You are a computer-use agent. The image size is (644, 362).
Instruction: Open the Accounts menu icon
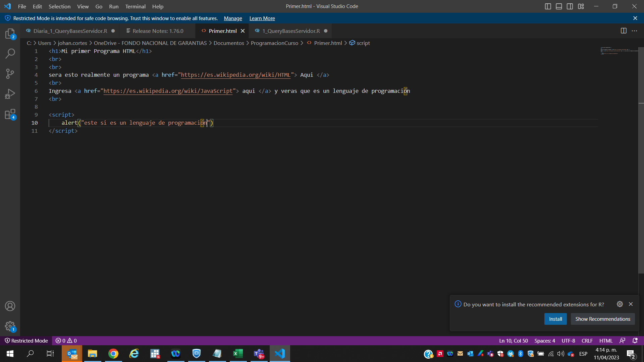[x=10, y=306]
